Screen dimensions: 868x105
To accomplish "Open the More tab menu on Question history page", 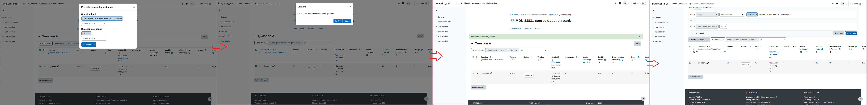I will (537, 28).
